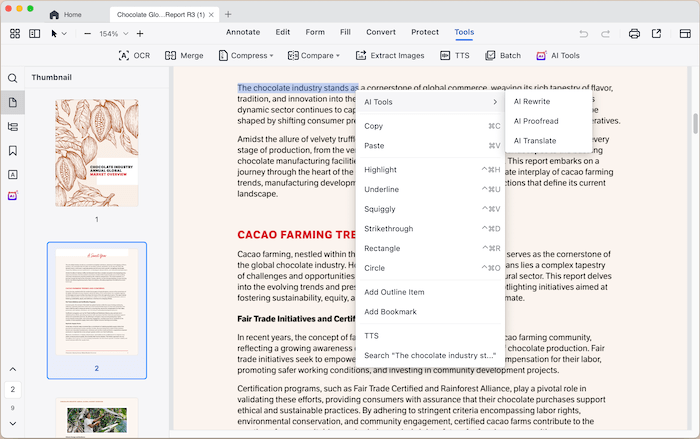Expand the Compare dropdown
This screenshot has width=700, height=439.
click(313, 56)
